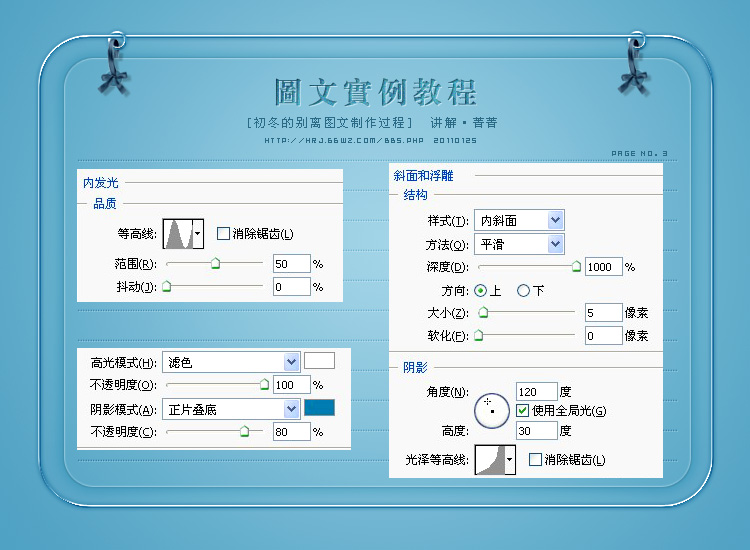Open the 阴影模式 dropdown showing 正片叠底
Viewport: 750px width, 550px height.
tap(231, 409)
